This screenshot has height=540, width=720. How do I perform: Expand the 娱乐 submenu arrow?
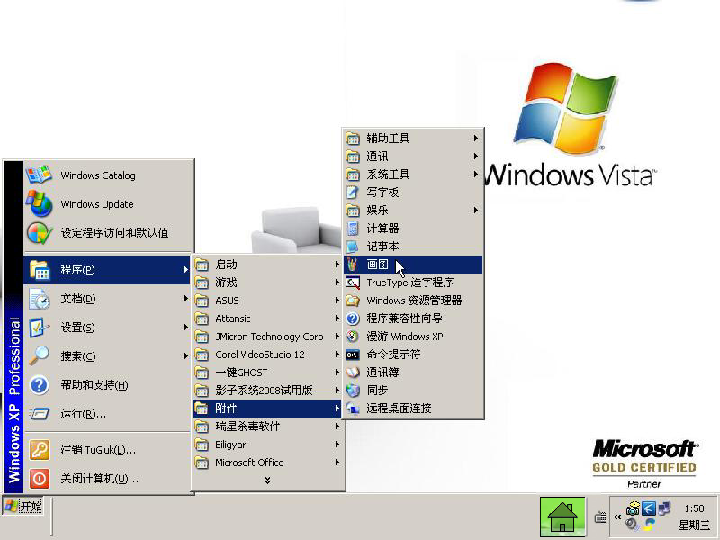pyautogui.click(x=476, y=210)
